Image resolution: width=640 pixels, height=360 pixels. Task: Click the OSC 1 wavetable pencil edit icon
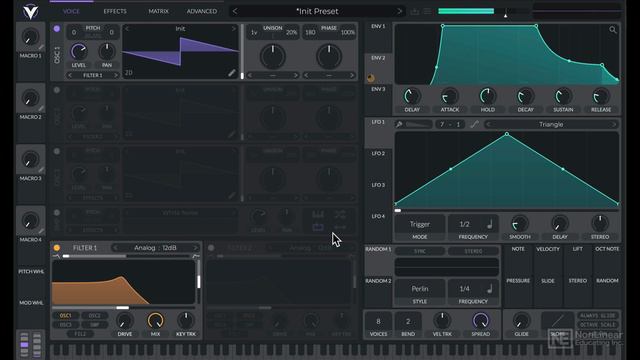point(231,73)
